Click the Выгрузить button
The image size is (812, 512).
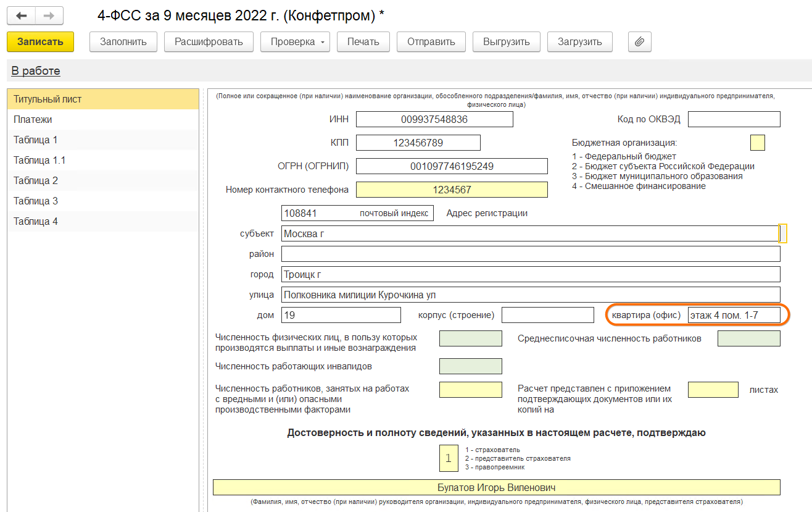507,42
